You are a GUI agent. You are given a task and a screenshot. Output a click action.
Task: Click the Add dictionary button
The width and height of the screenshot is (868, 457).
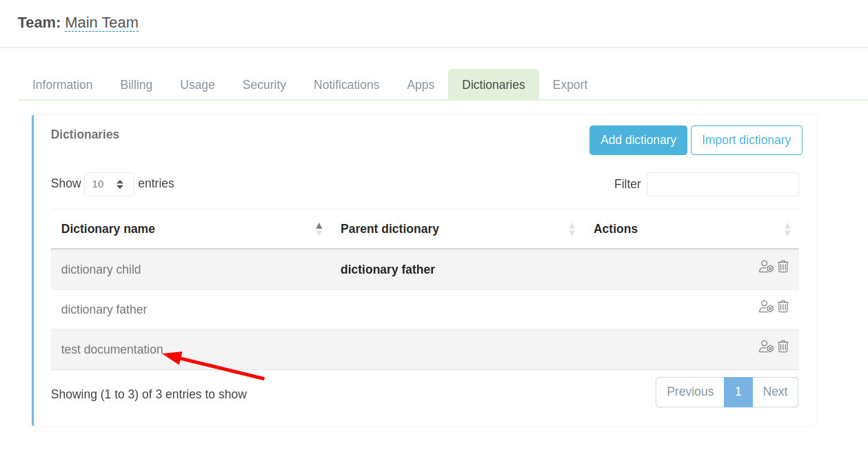click(x=638, y=140)
